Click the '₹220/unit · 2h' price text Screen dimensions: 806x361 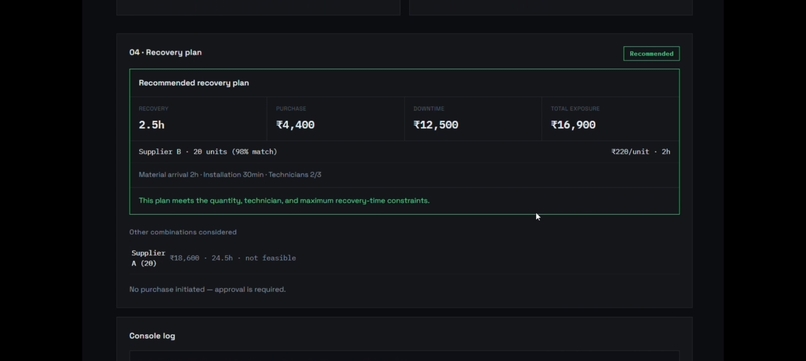(x=640, y=152)
